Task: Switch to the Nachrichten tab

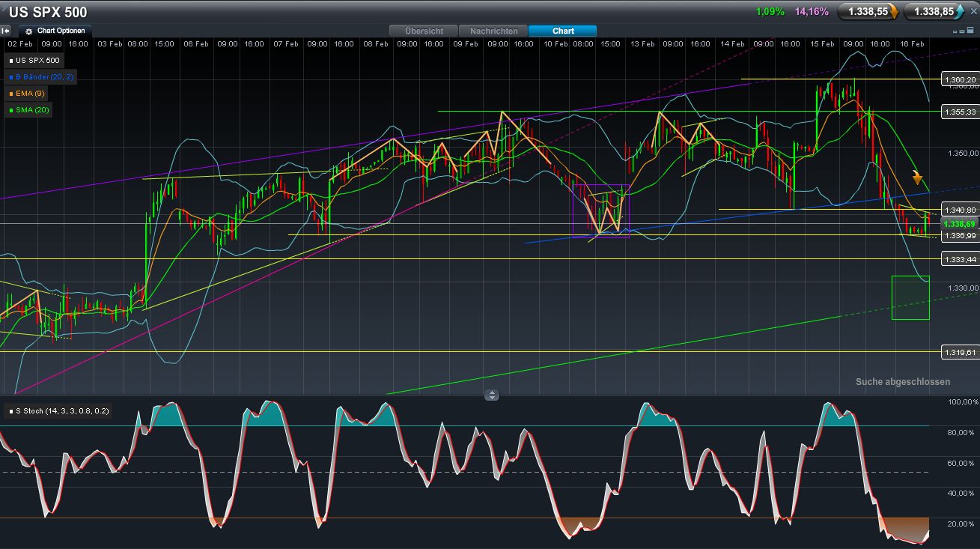Action: pyautogui.click(x=493, y=31)
